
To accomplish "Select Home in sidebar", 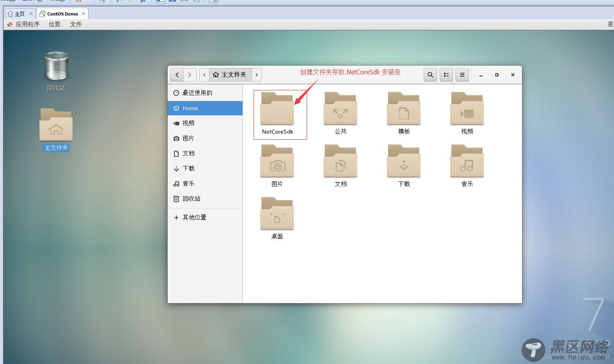I will pos(205,108).
